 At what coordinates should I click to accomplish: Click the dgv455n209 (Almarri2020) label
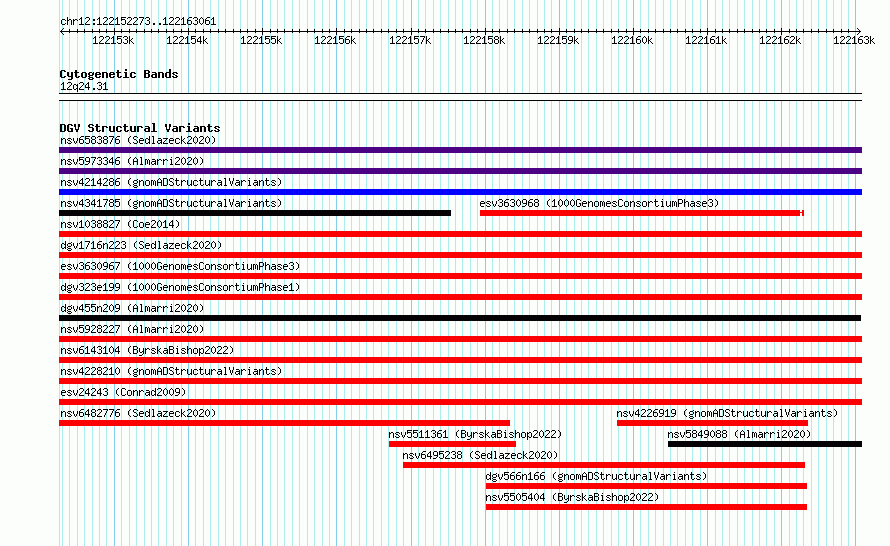132,308
